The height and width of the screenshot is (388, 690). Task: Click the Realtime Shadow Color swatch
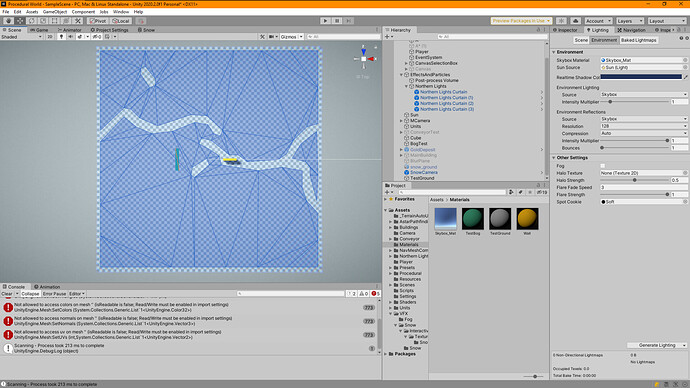[641, 77]
